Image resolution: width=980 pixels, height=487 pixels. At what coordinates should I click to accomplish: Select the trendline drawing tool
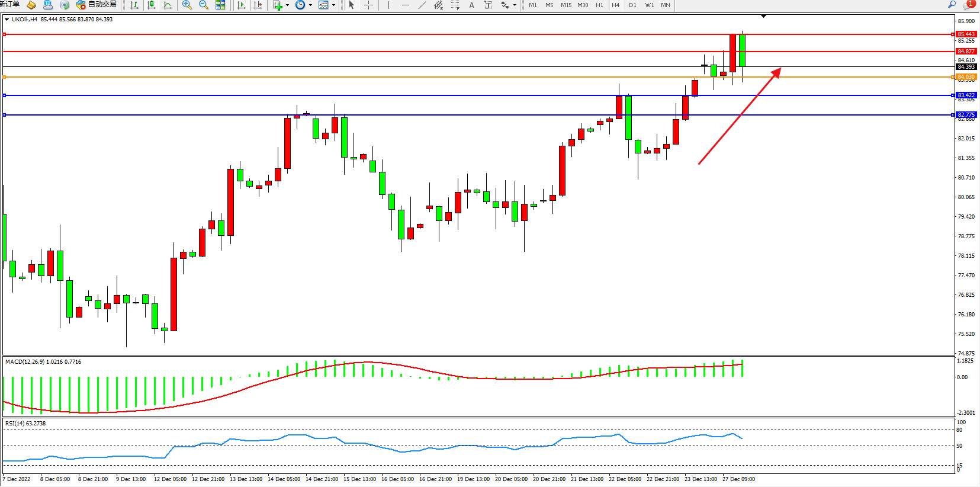422,5
